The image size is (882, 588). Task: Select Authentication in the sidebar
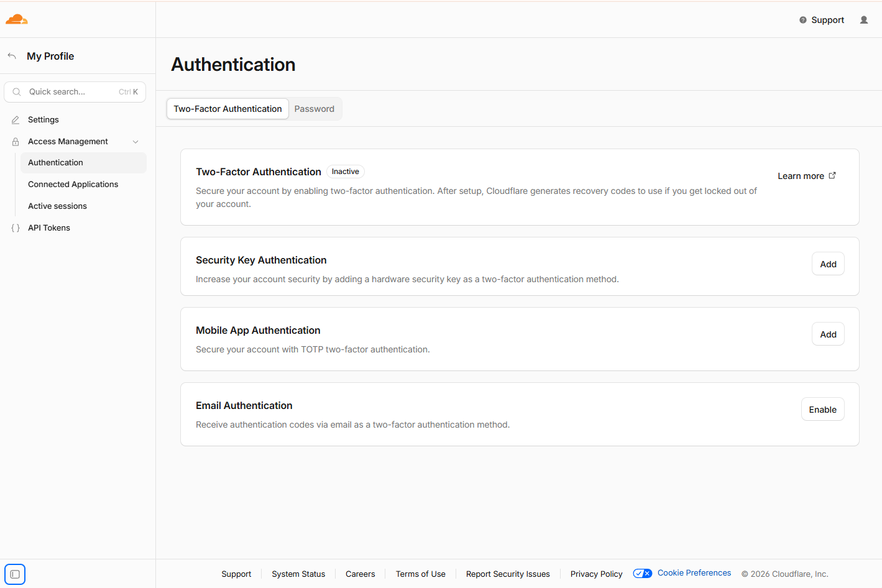[x=83, y=163]
